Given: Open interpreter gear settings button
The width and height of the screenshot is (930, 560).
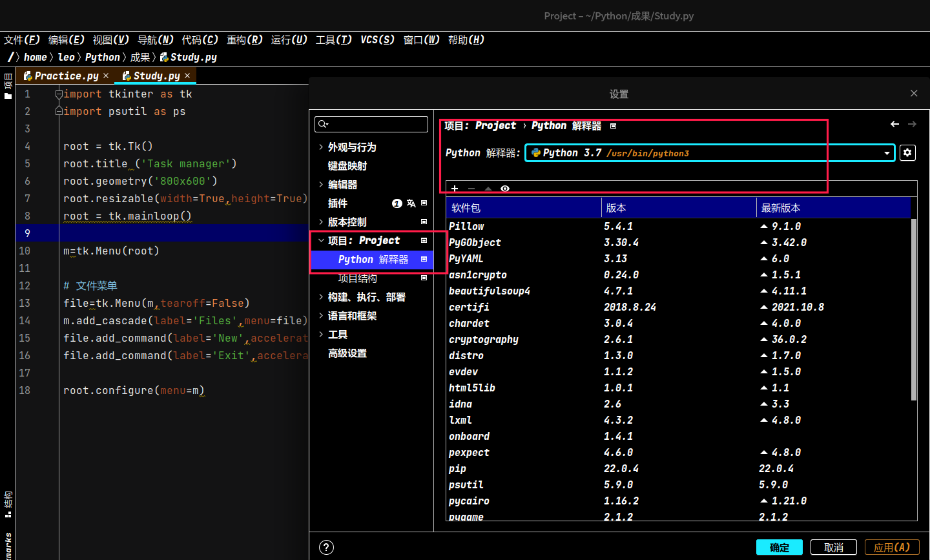Looking at the screenshot, I should click(x=907, y=152).
